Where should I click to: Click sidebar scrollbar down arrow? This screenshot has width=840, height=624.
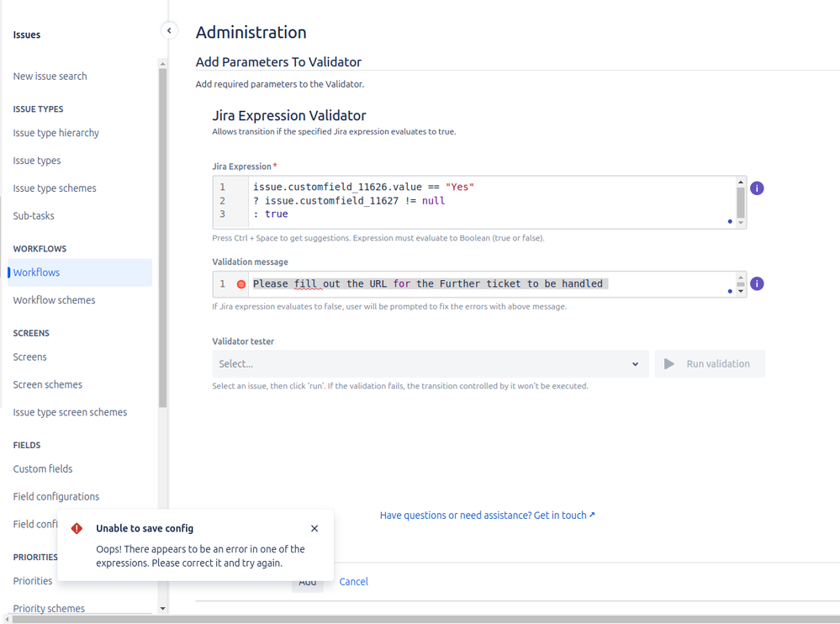[163, 609]
